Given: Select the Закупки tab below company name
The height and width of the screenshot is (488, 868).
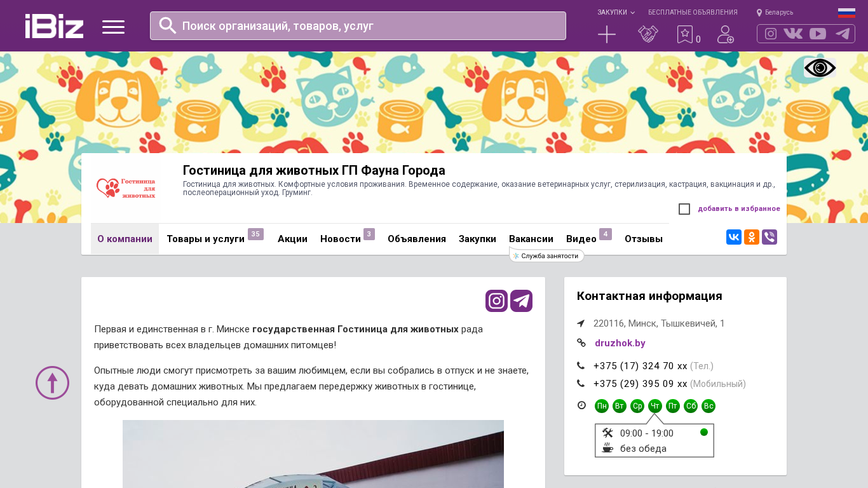Looking at the screenshot, I should point(477,239).
